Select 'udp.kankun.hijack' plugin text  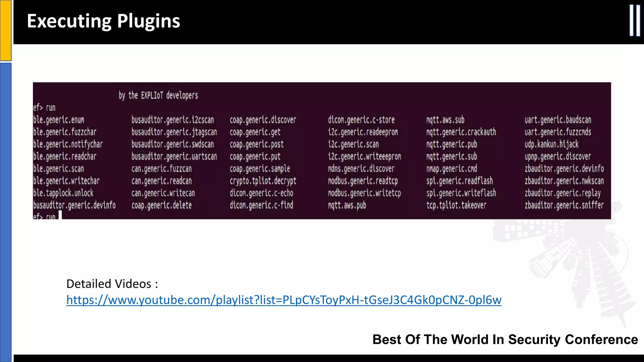click(552, 144)
